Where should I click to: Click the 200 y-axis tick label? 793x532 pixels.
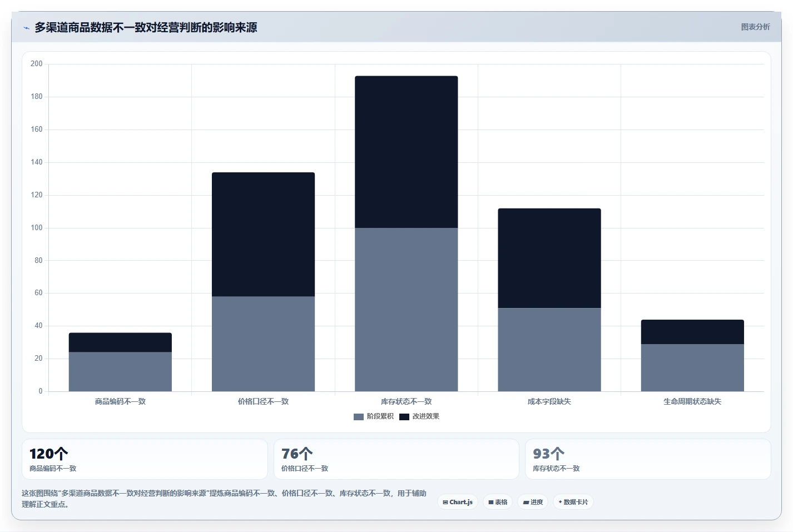coord(37,64)
